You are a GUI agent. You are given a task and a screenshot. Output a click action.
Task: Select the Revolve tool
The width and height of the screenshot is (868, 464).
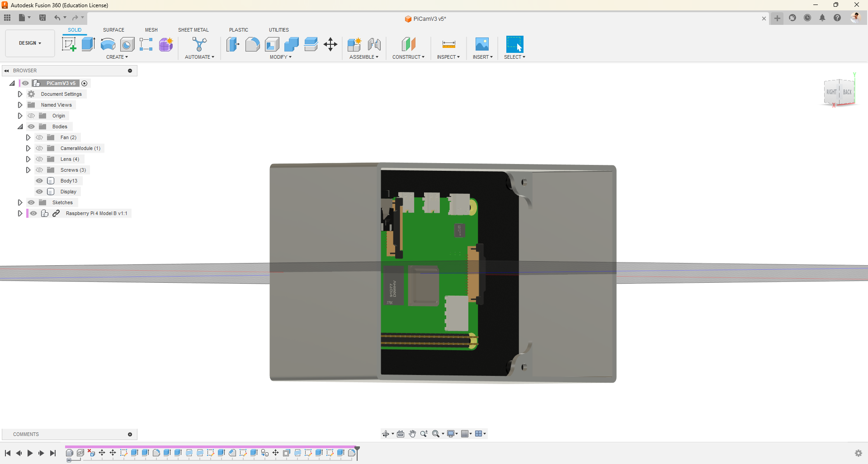(108, 44)
